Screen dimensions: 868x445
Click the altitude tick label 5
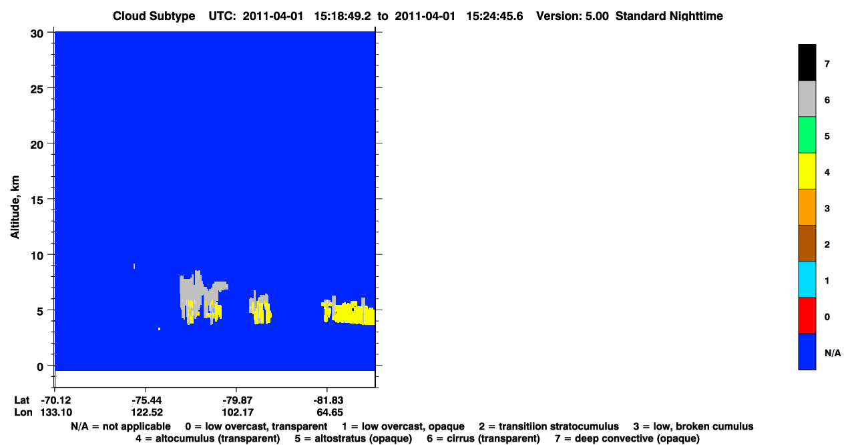pyautogui.click(x=41, y=310)
